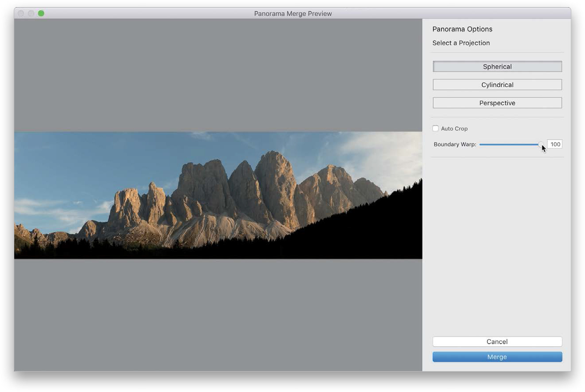585x392 pixels.
Task: Click the Merge button
Action: (497, 357)
